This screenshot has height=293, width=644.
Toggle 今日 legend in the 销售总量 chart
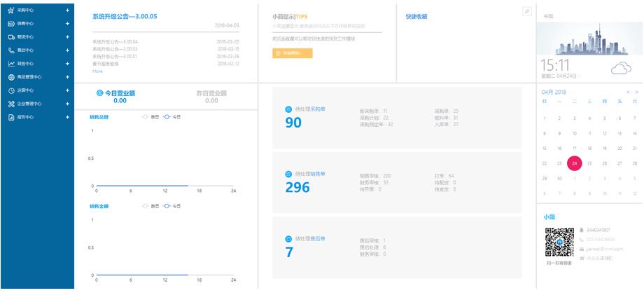coord(171,118)
